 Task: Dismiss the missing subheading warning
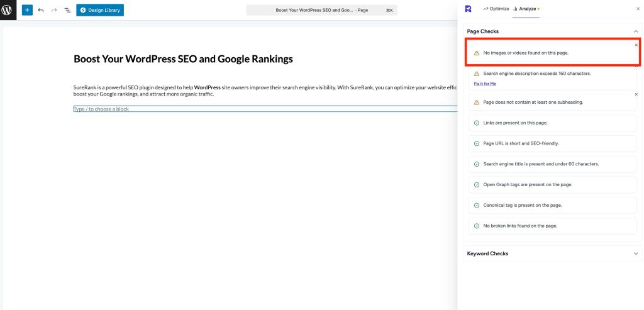pos(636,94)
